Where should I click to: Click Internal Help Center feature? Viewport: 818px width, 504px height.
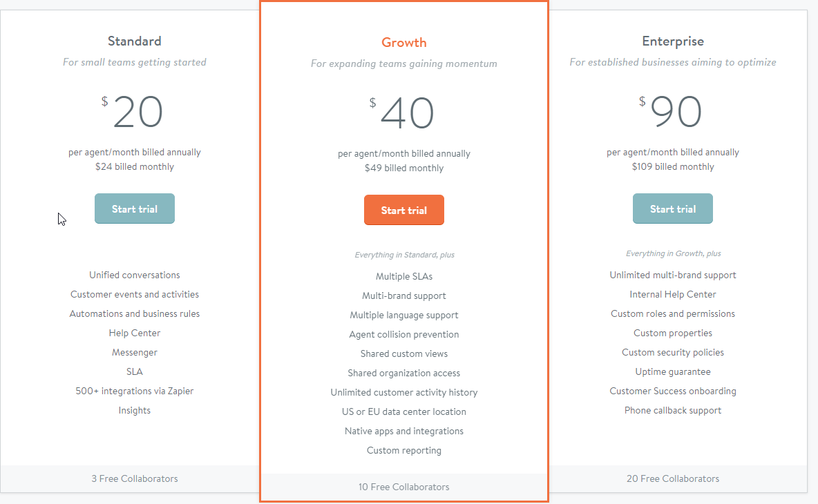(x=673, y=294)
